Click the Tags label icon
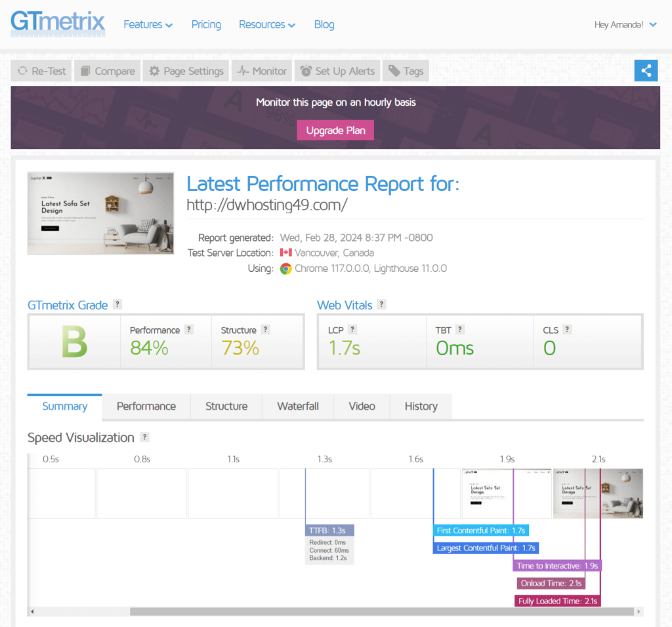Viewport: 672px width, 627px height. click(394, 71)
